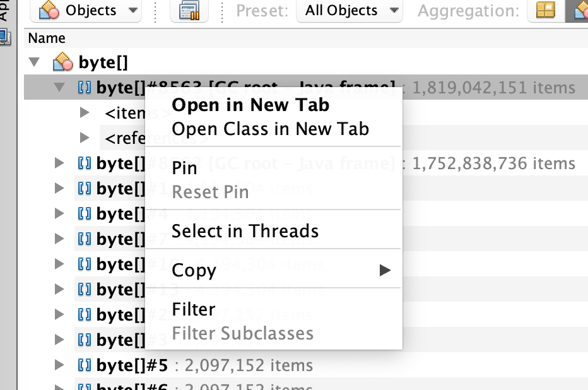This screenshot has width=588, height=390.
Task: Select the packages aggregation icon
Action: click(x=545, y=11)
